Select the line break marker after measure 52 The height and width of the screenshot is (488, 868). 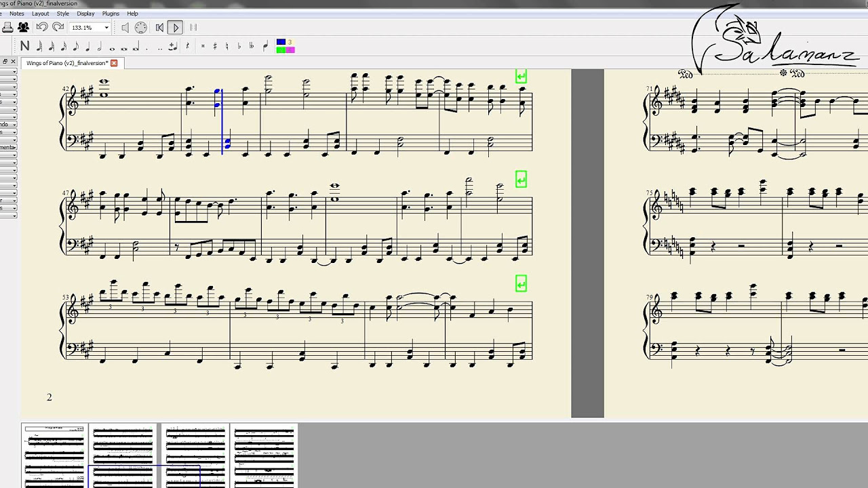(x=521, y=179)
